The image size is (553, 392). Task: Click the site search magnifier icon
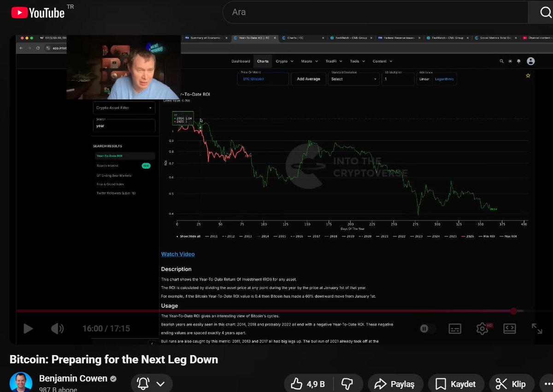[x=502, y=61]
